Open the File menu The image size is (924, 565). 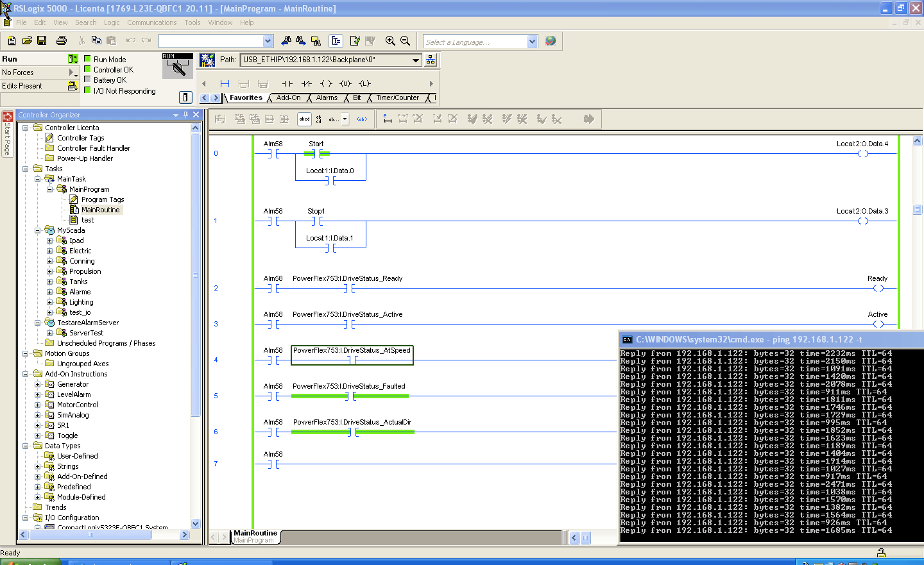[x=21, y=22]
